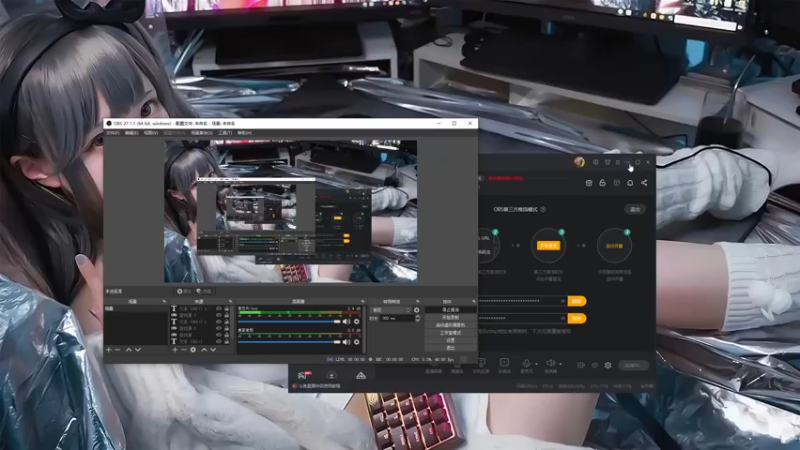Open the transition properties gear in 转场特效 panel
Viewport: 800px width, 450px height.
(x=417, y=310)
